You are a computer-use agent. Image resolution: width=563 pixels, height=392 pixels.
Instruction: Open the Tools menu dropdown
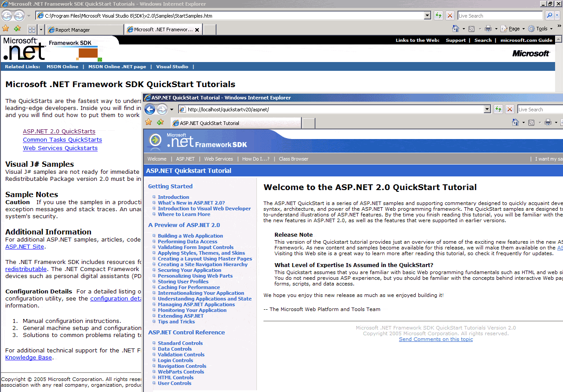pos(540,29)
